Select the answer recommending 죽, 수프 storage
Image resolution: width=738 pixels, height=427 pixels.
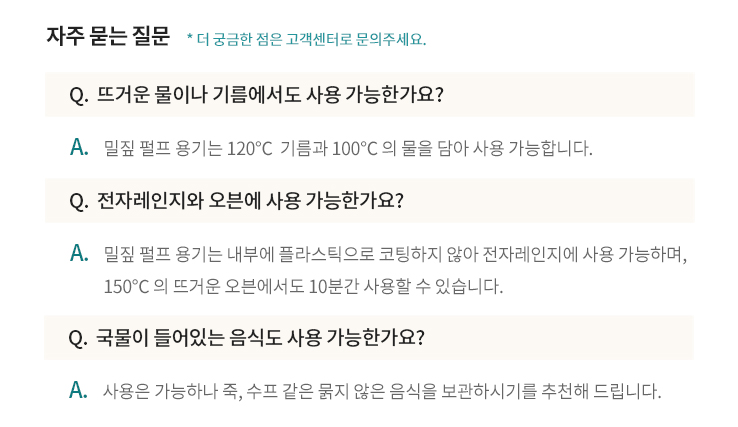tap(382, 390)
